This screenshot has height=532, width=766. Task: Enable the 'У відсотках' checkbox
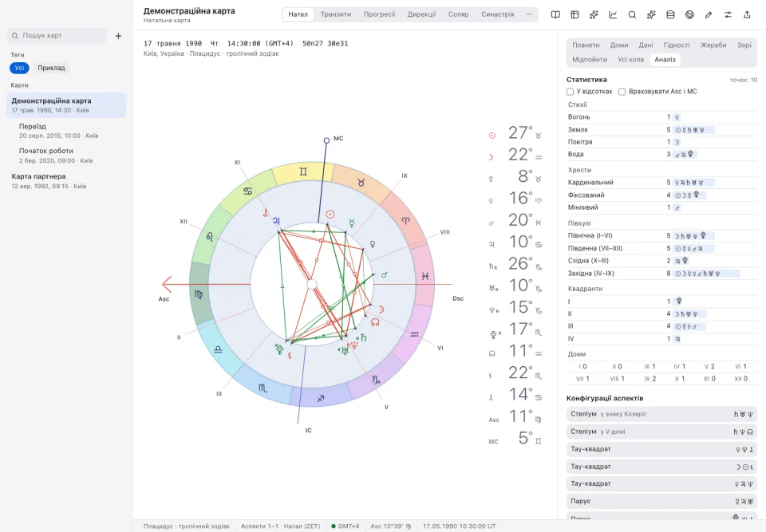tap(570, 92)
